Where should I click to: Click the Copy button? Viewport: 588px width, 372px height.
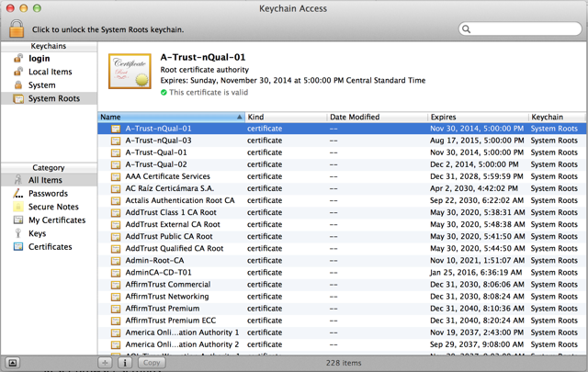coord(152,363)
